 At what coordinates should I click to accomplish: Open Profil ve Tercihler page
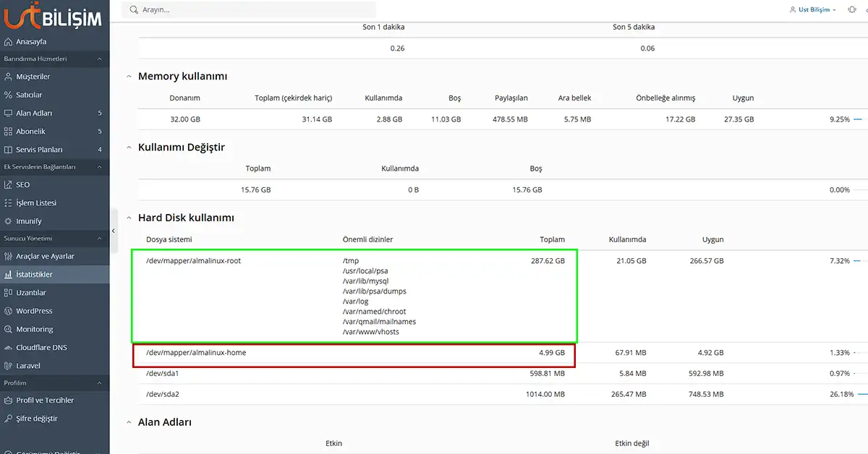click(x=45, y=401)
